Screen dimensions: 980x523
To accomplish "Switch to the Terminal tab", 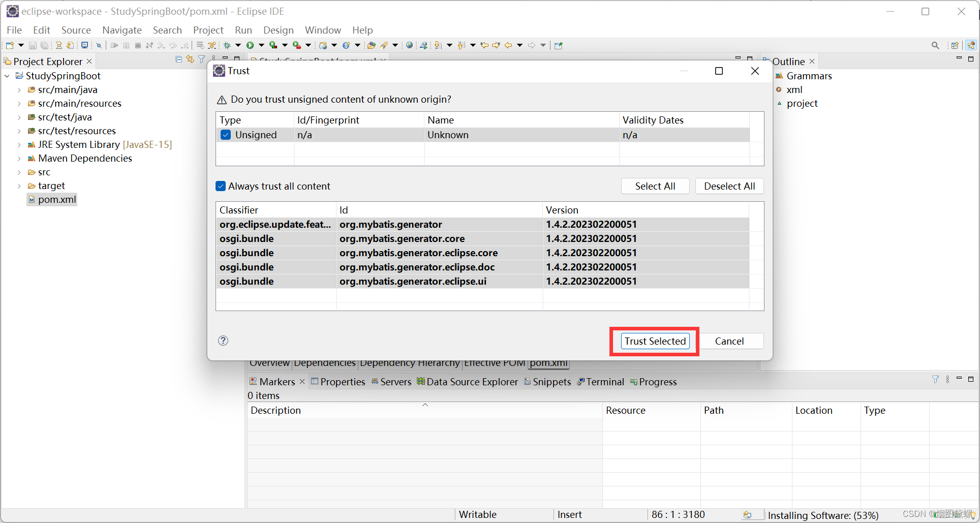I will click(601, 382).
